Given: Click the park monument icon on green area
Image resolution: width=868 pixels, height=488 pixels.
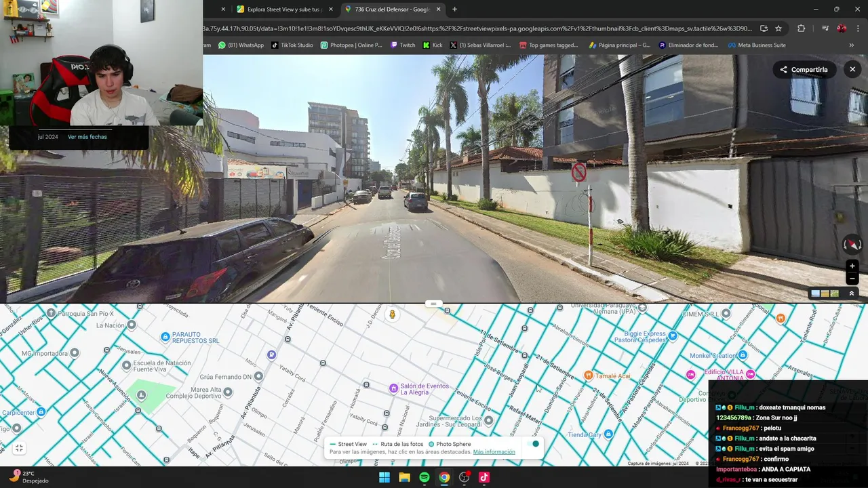Looking at the screenshot, I should click(x=141, y=394).
